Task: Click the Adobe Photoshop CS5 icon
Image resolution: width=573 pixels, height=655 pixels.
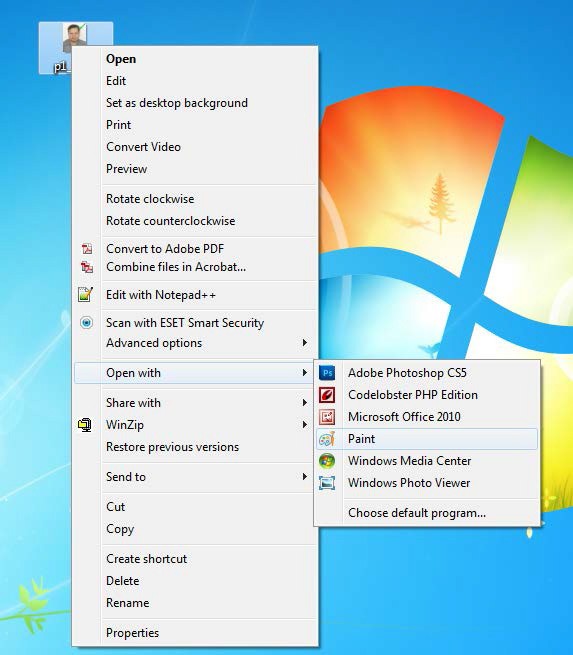Action: click(327, 373)
